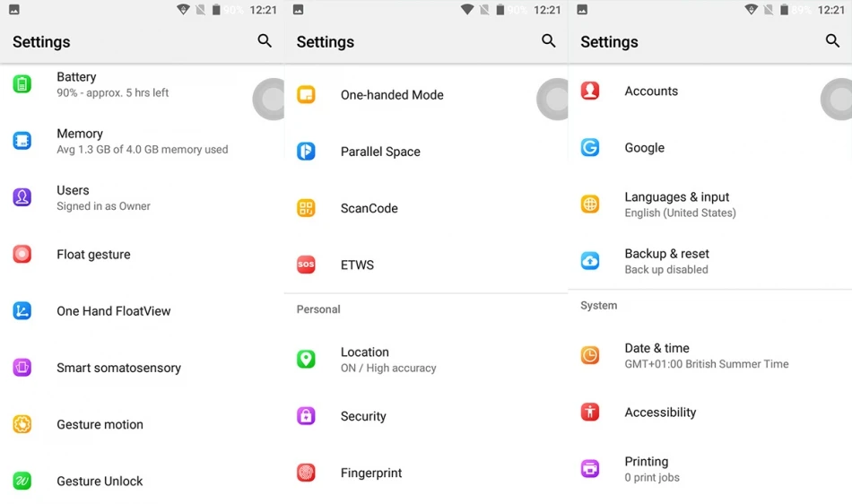Open Backup & reset entry
Screen dimensions: 852x504
pyautogui.click(x=710, y=261)
